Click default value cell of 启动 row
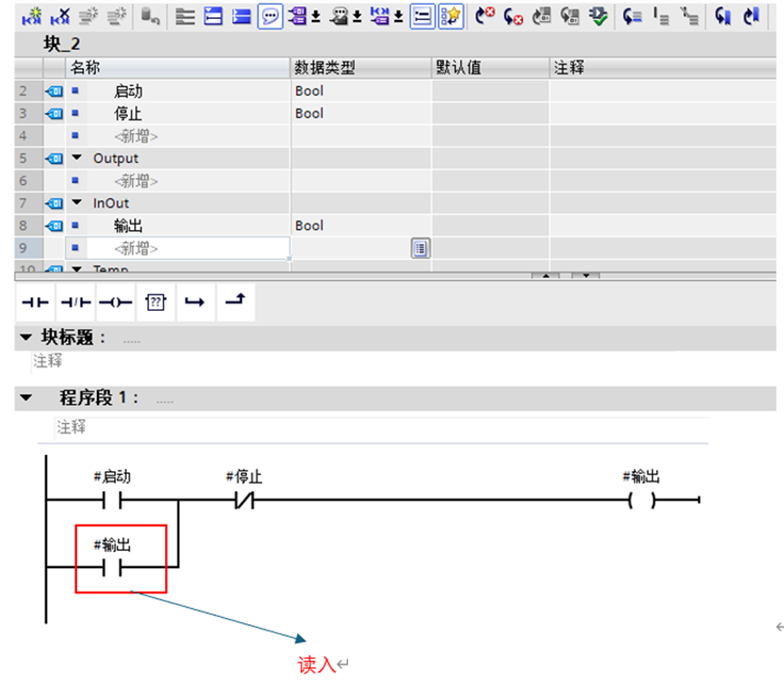This screenshot has height=684, width=784. click(x=490, y=91)
